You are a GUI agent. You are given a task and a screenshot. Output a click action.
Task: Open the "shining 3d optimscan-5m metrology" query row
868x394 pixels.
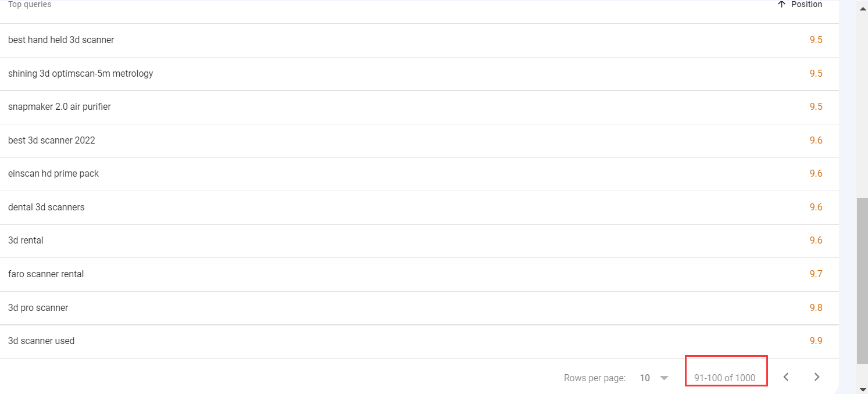click(x=81, y=74)
